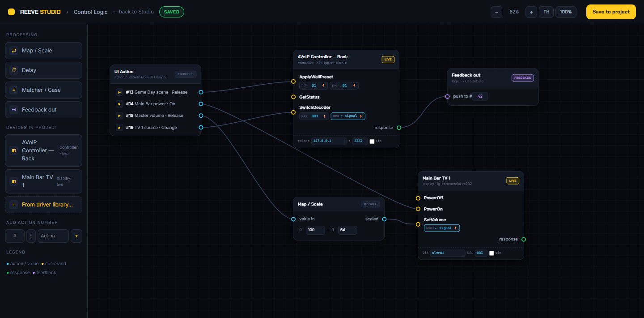Add Matcher / Case processing block
The image size is (644, 318).
44,90
